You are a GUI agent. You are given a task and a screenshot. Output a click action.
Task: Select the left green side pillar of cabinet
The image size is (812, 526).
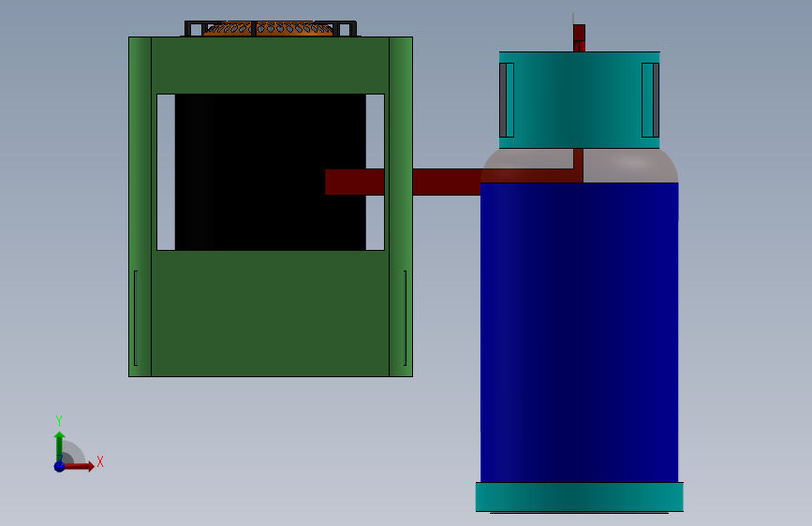(140, 207)
